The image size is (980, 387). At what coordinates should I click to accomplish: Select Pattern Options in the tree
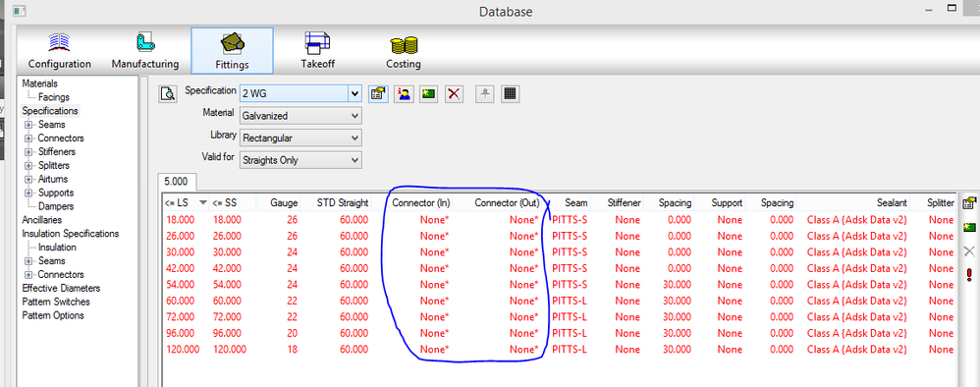(x=52, y=315)
